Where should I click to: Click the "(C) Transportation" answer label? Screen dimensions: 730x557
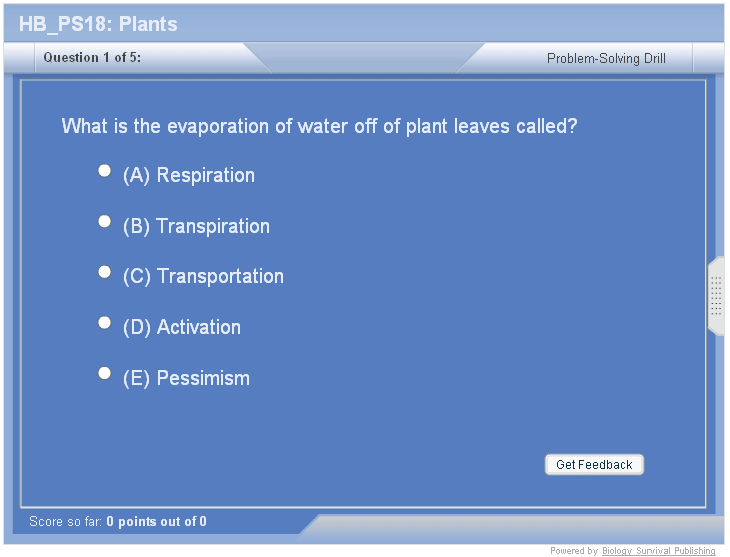pos(203,277)
